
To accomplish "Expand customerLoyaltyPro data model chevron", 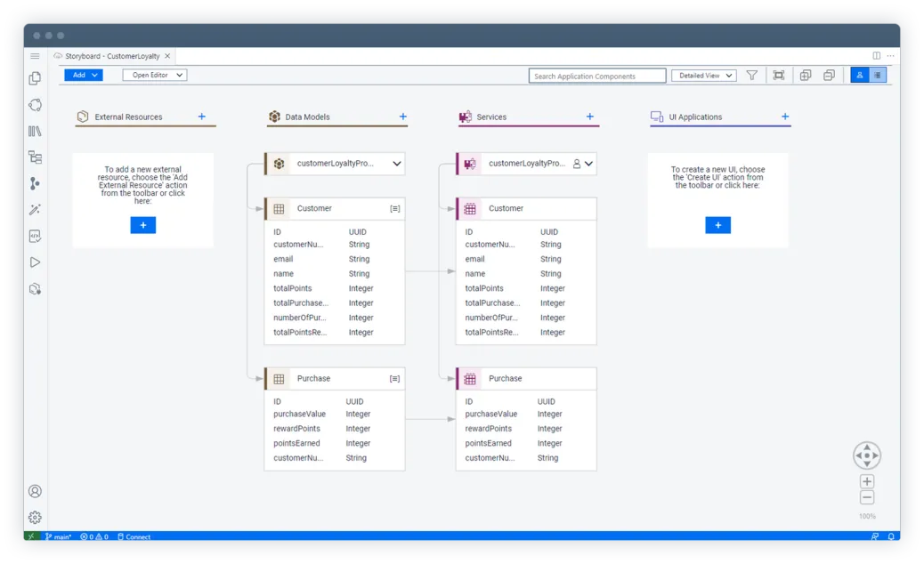I will pyautogui.click(x=397, y=164).
